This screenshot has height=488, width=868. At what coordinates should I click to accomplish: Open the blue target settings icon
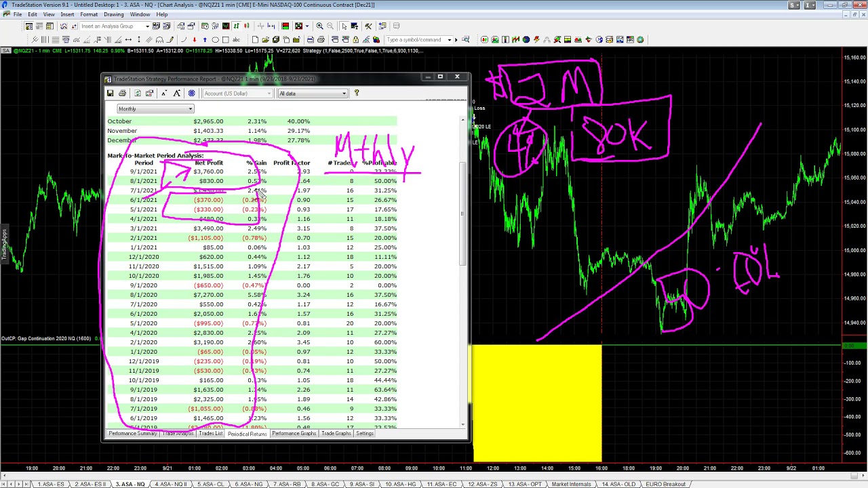(x=191, y=94)
